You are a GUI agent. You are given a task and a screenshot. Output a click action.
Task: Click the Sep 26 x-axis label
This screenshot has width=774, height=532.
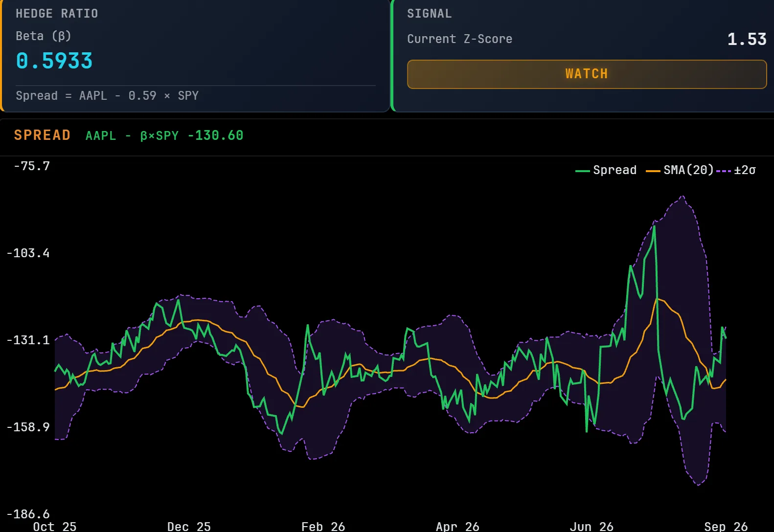click(726, 527)
